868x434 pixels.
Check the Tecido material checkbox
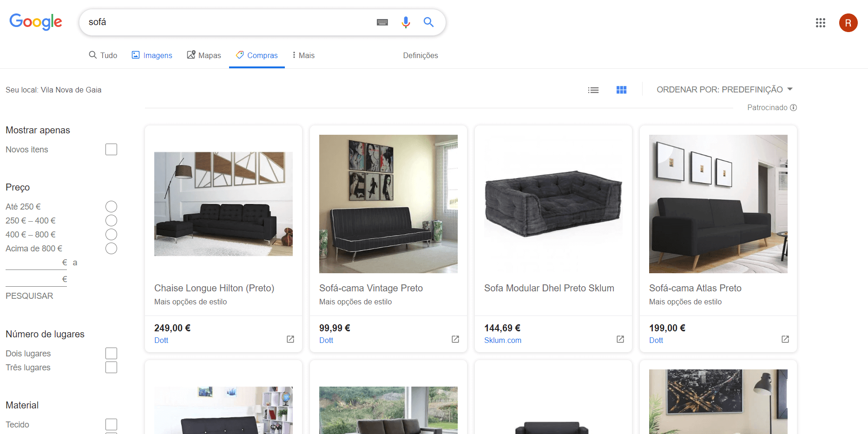[x=111, y=424]
